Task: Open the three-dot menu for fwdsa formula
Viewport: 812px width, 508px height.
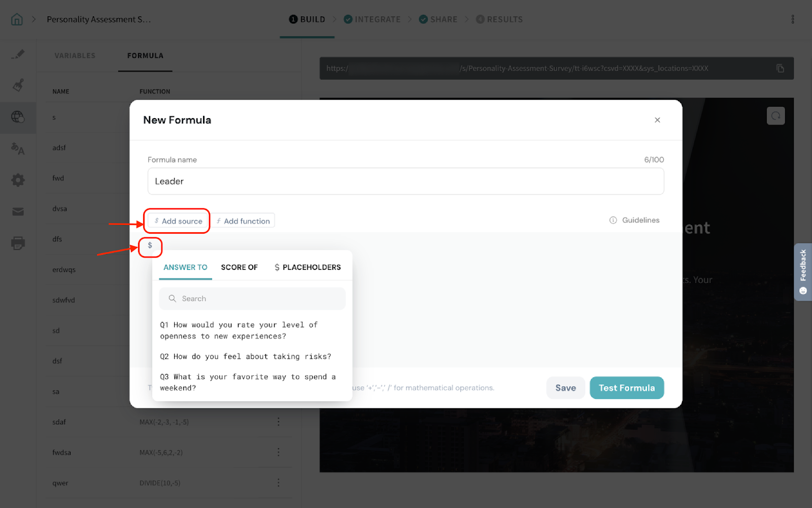Action: [x=278, y=452]
